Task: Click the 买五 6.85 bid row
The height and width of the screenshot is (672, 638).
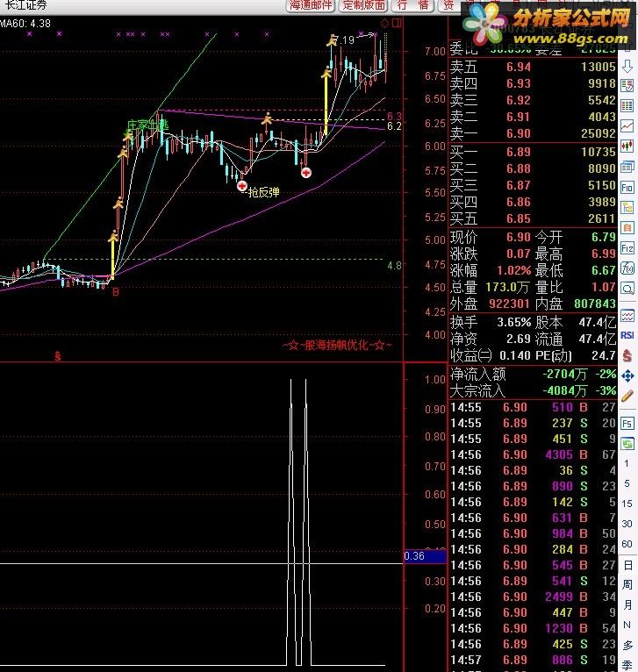Action: click(533, 218)
